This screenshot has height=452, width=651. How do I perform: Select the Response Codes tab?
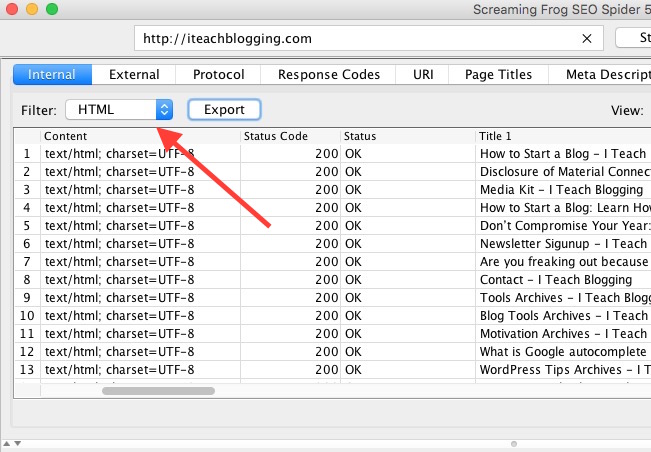click(x=328, y=75)
